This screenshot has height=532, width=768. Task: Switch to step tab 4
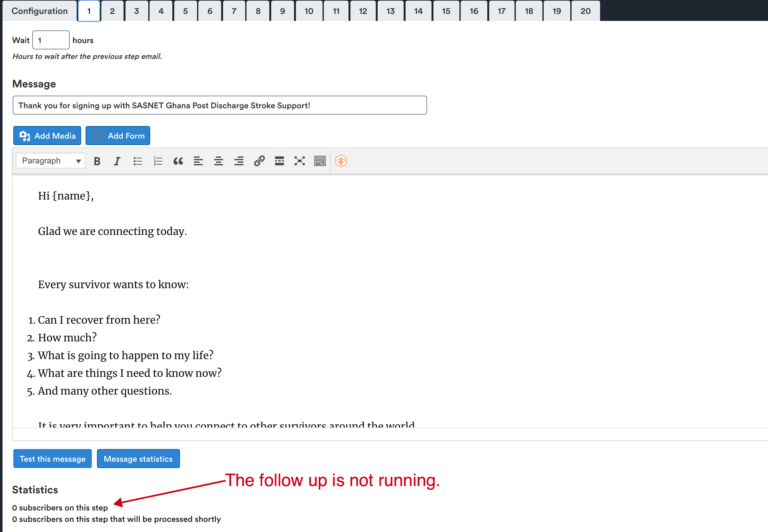161,11
